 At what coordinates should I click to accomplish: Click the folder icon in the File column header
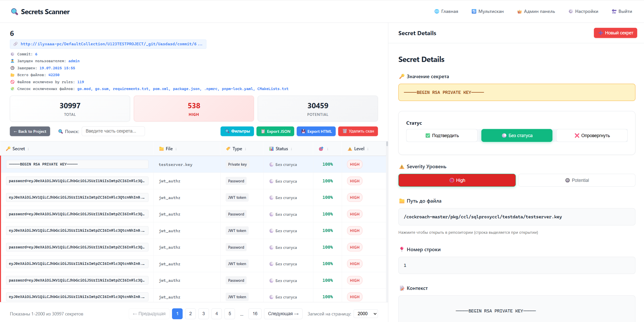point(161,149)
